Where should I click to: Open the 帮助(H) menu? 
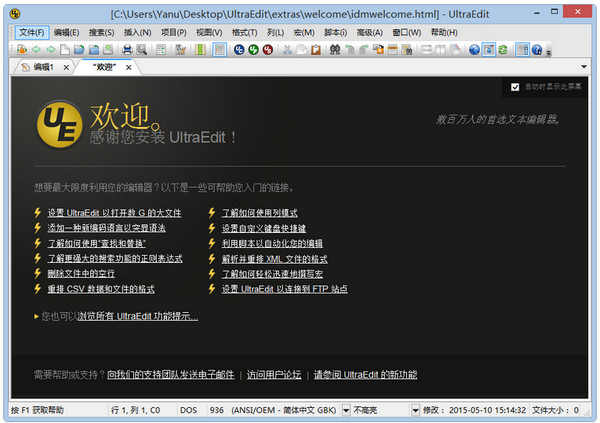(444, 33)
